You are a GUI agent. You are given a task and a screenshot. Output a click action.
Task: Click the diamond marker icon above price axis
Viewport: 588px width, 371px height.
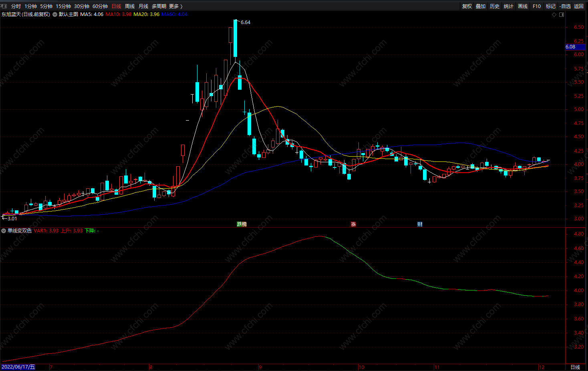[554, 14]
